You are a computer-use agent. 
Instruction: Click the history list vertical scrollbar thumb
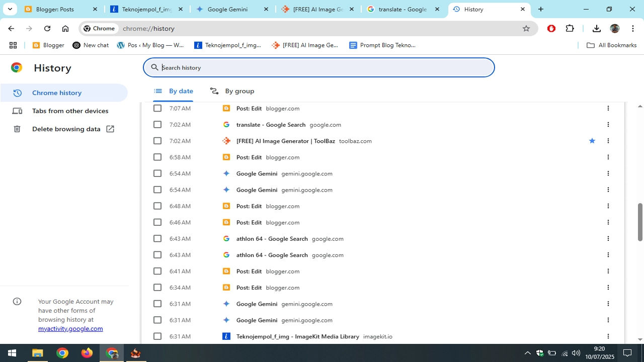[640, 222]
